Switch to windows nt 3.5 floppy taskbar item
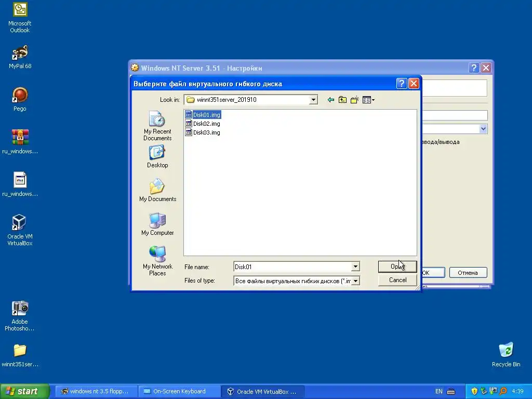Image resolution: width=532 pixels, height=399 pixels. click(95, 392)
